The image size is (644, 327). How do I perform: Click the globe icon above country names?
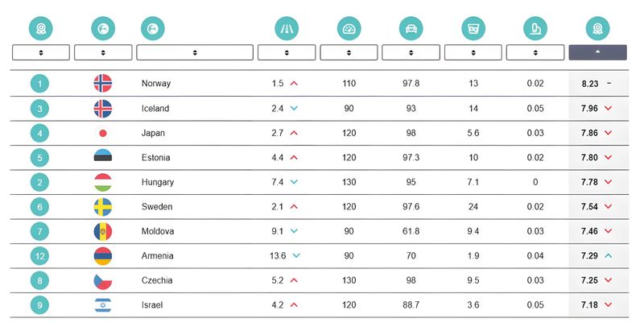pyautogui.click(x=153, y=29)
